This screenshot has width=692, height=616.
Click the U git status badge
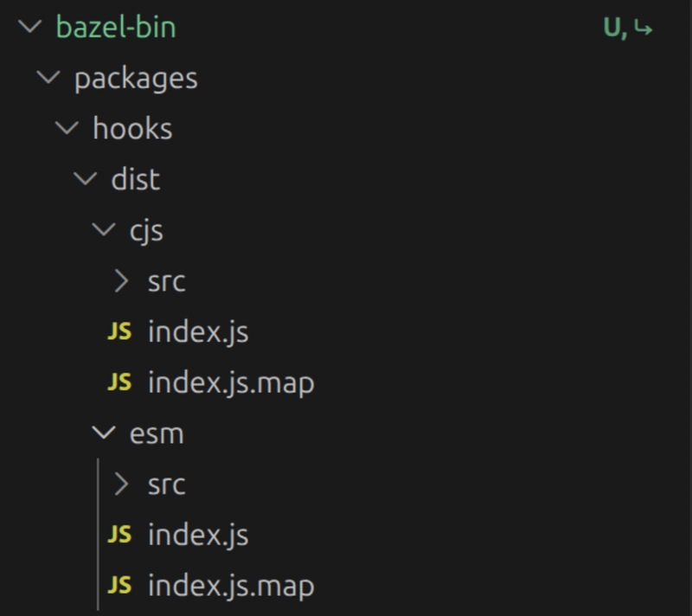coord(612,29)
